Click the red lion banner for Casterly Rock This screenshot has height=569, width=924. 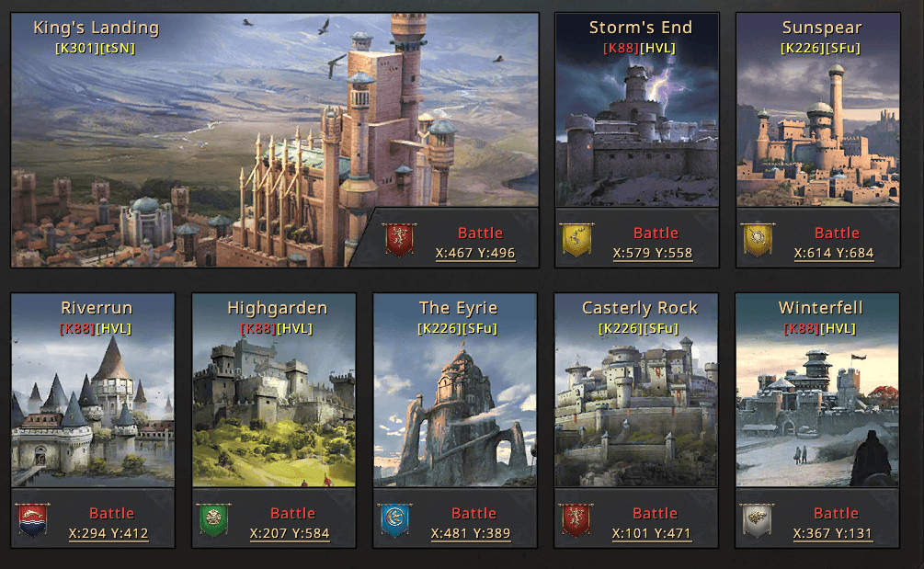tap(576, 520)
